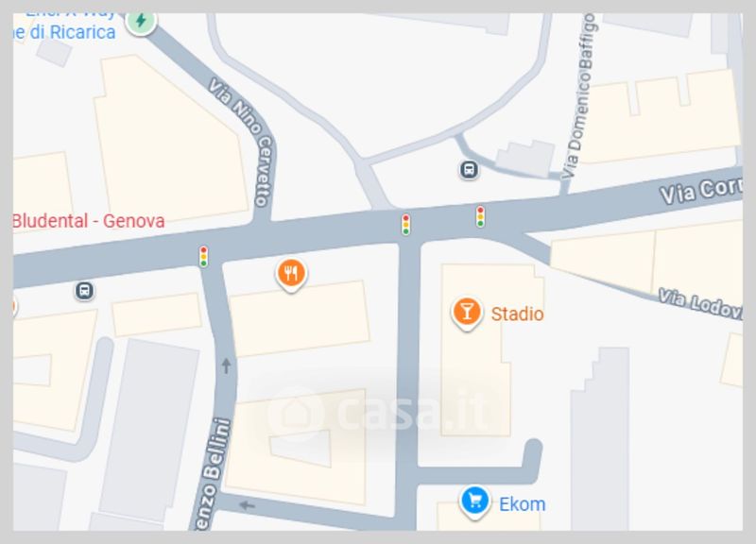The height and width of the screenshot is (544, 756).
Task: Click the rightmost traffic light on Via Cornigliano
Action: [x=480, y=216]
